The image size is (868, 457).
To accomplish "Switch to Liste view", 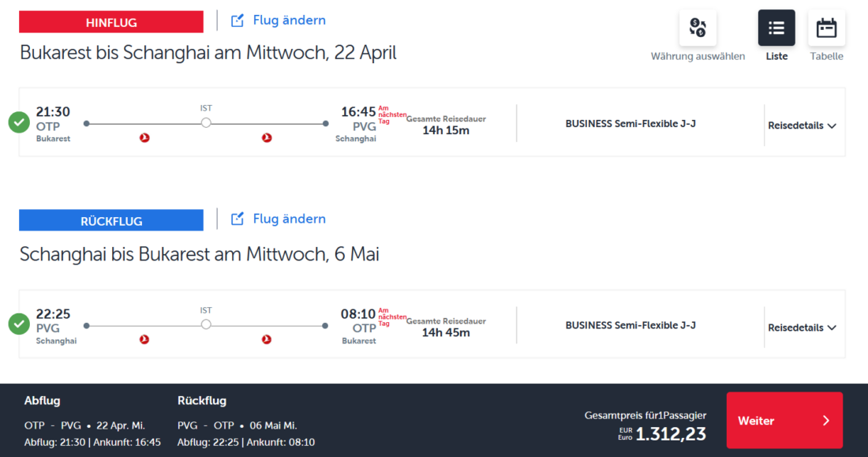I will pyautogui.click(x=776, y=28).
